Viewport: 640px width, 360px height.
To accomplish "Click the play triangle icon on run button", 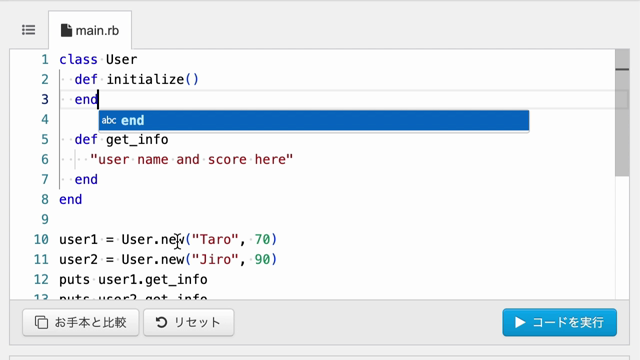I will click(x=520, y=322).
